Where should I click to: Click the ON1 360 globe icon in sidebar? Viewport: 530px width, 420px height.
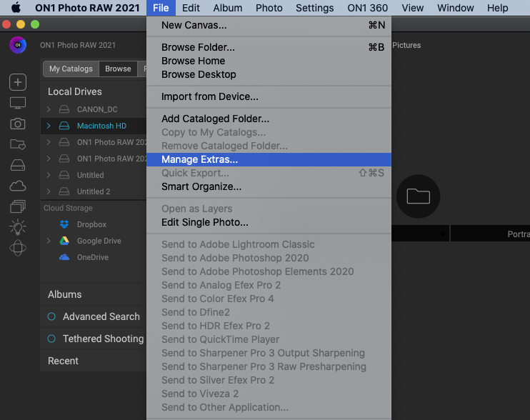click(x=18, y=248)
